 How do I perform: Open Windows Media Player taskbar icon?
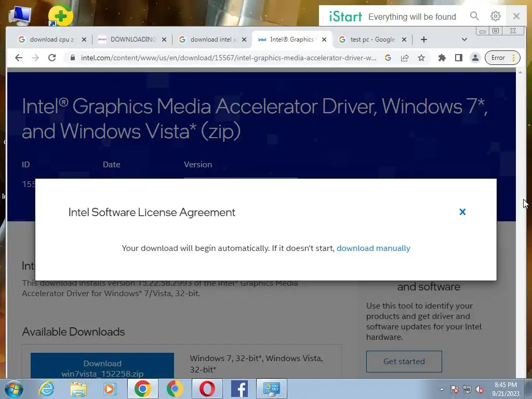click(x=110, y=389)
